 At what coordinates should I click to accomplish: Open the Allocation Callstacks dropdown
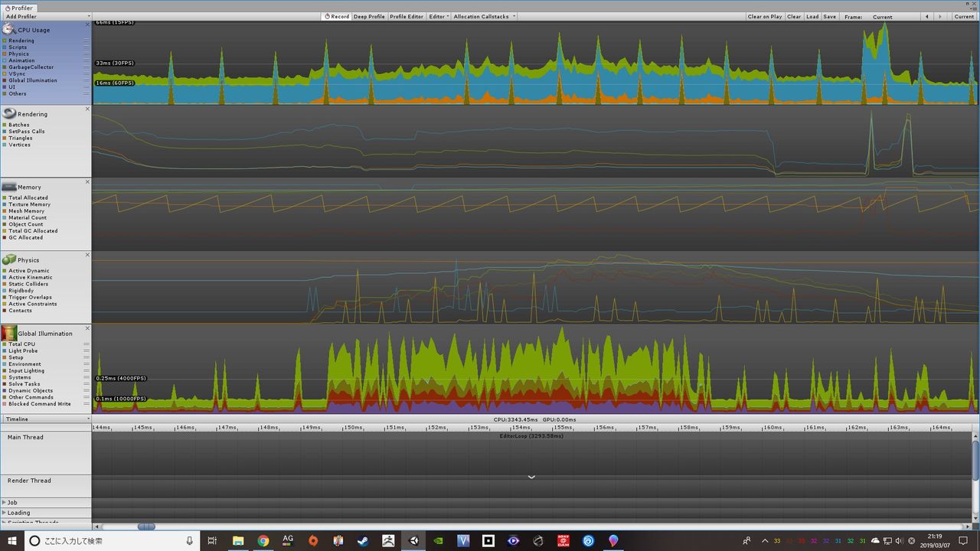coord(484,16)
